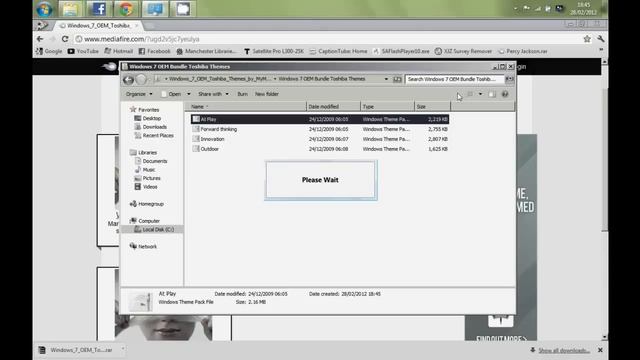This screenshot has width=640, height=360.
Task: Open the Facebook taskbar shortcut
Action: click(x=98, y=9)
